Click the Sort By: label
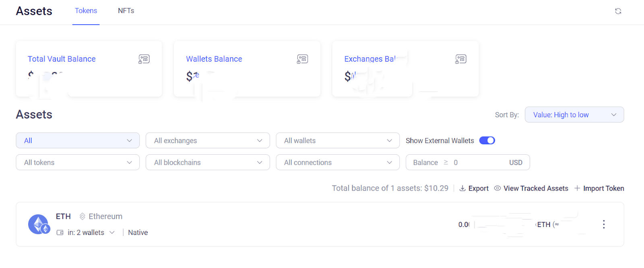Image resolution: width=644 pixels, height=268 pixels. [507, 115]
